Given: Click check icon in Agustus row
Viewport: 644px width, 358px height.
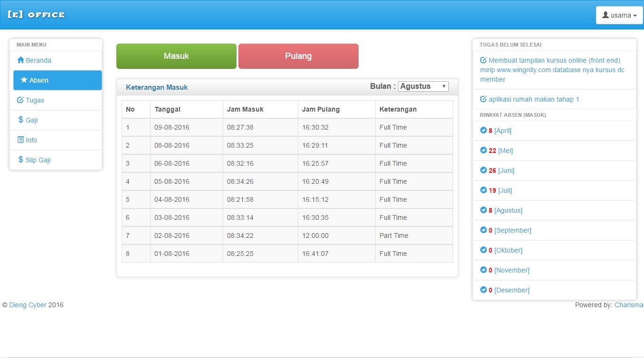Looking at the screenshot, I should [483, 210].
